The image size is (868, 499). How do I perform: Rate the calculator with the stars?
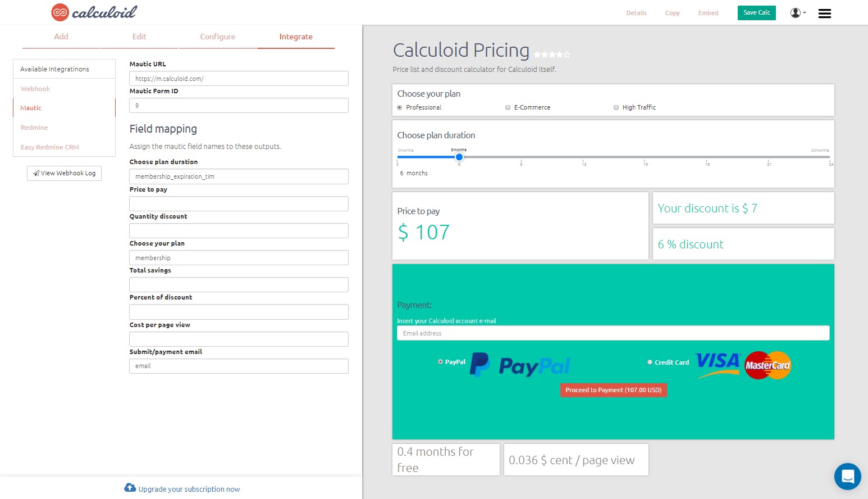552,55
